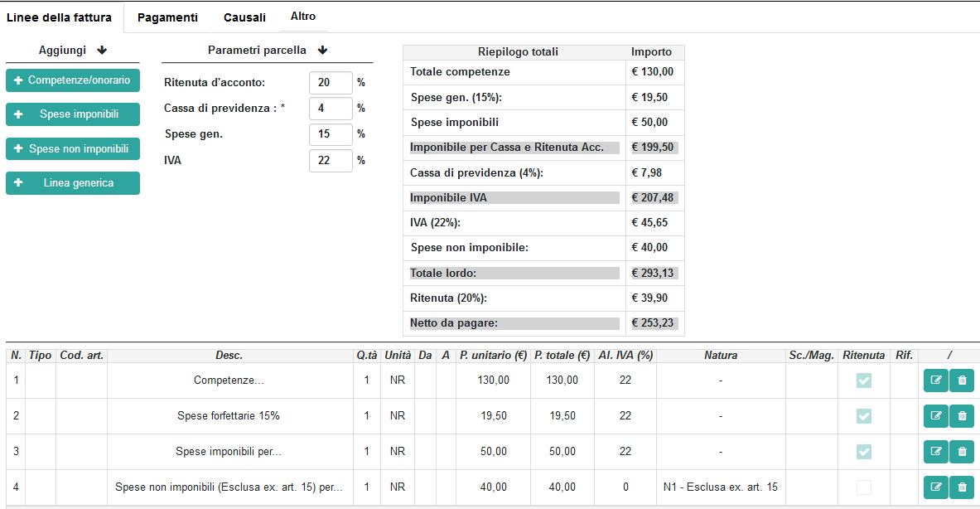The height and width of the screenshot is (509, 980).
Task: Toggle Ritenuta checkbox for Competenze line
Action: coord(864,381)
